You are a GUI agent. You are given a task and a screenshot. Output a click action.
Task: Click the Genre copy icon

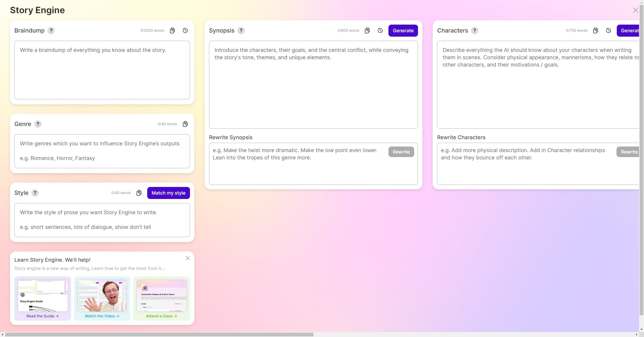185,124
